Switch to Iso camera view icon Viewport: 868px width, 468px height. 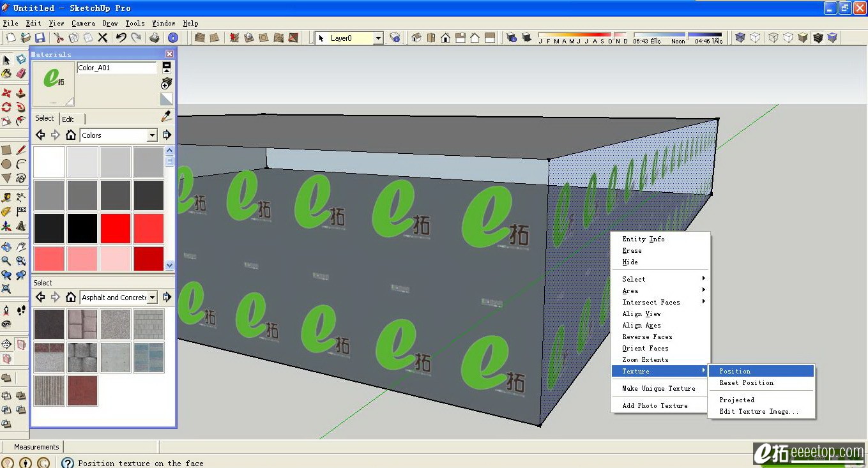tap(416, 38)
